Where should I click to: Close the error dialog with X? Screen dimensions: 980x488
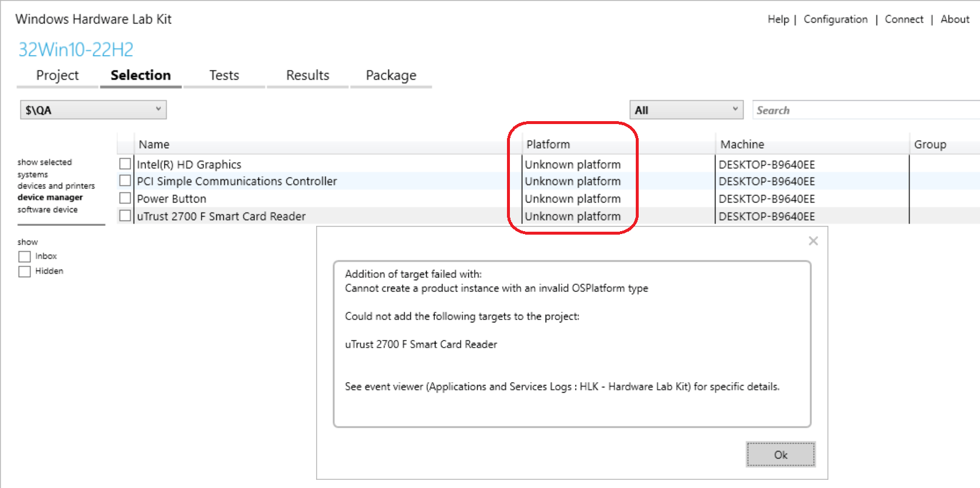pos(813,241)
